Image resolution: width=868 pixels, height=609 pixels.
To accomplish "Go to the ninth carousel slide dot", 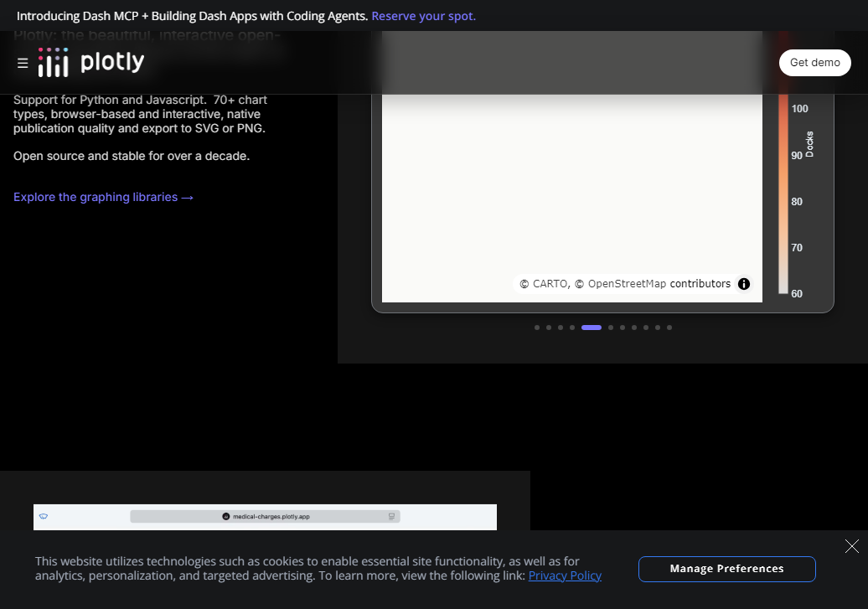I will coord(646,328).
